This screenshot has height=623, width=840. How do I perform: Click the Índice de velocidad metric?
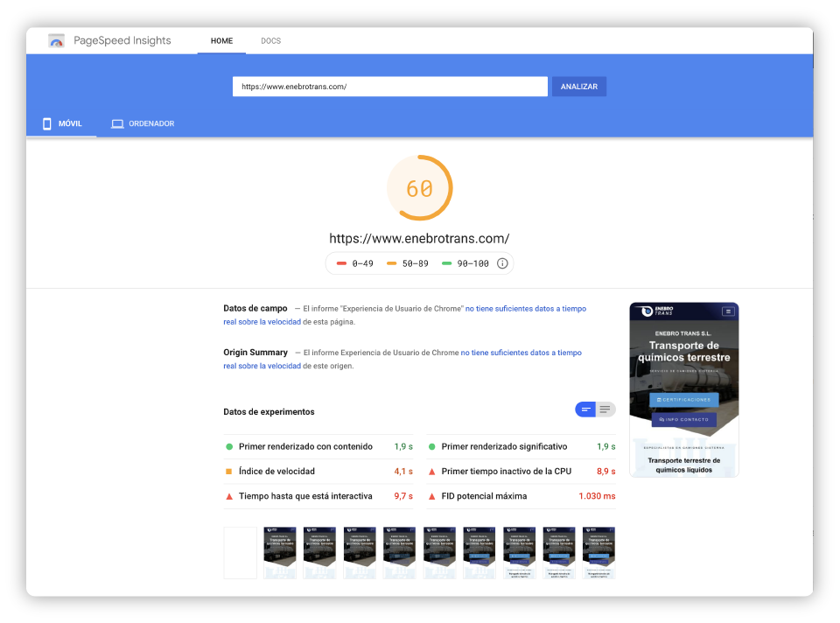click(318, 472)
